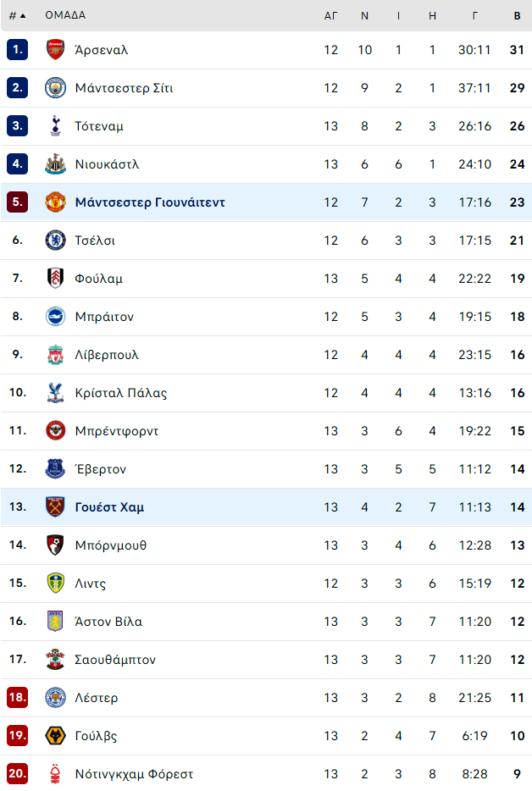Open the Γουέστ Χαμ team link
Viewport: 532px width, 791px height.
tap(109, 507)
